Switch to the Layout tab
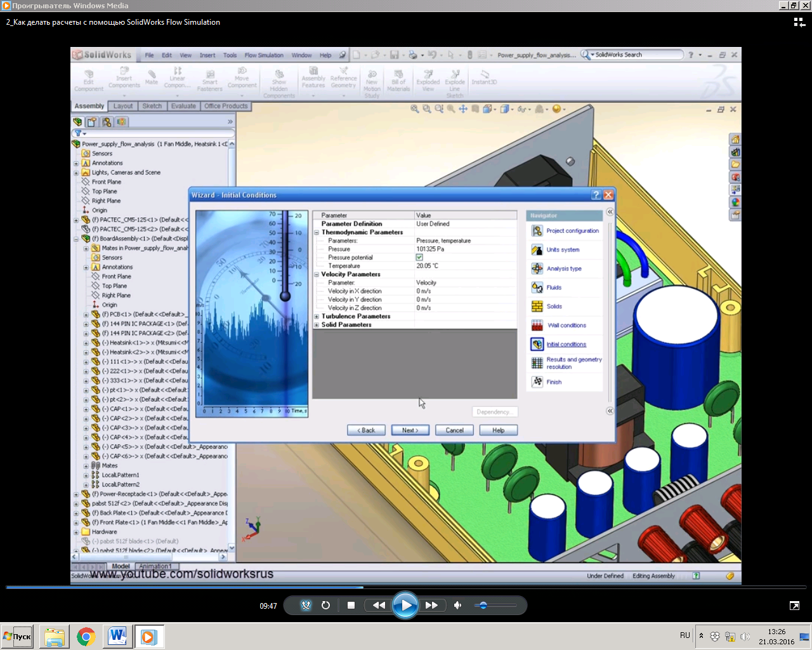This screenshot has height=650, width=812. click(123, 106)
